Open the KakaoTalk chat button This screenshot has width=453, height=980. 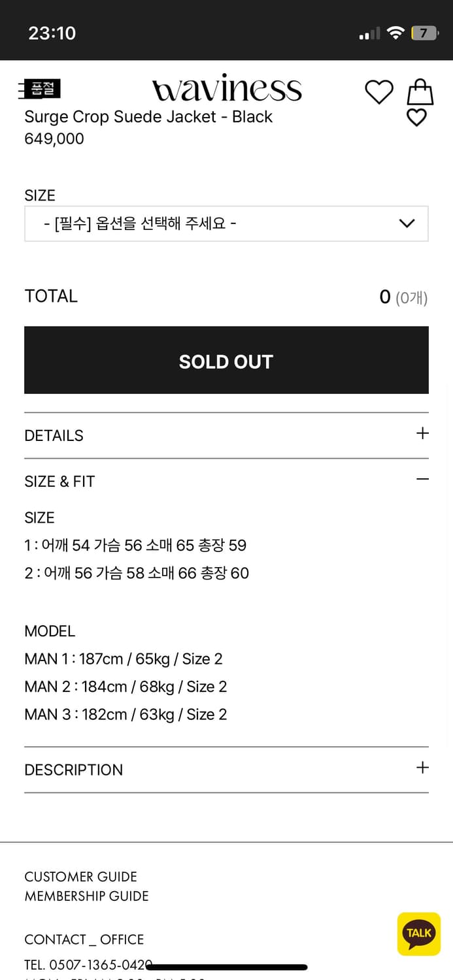pos(418,934)
